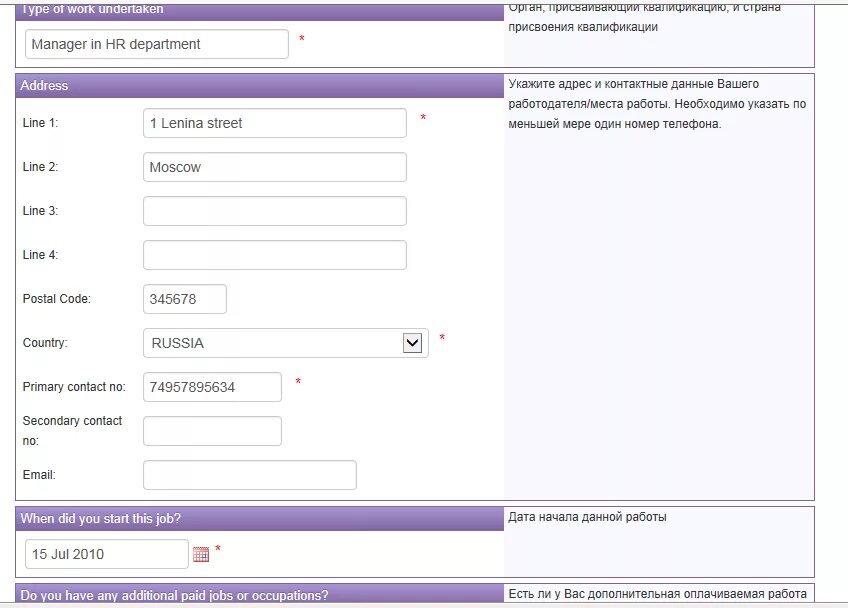This screenshot has height=608, width=848.
Task: Click the 'Postal Code:' label
Action: [56, 299]
